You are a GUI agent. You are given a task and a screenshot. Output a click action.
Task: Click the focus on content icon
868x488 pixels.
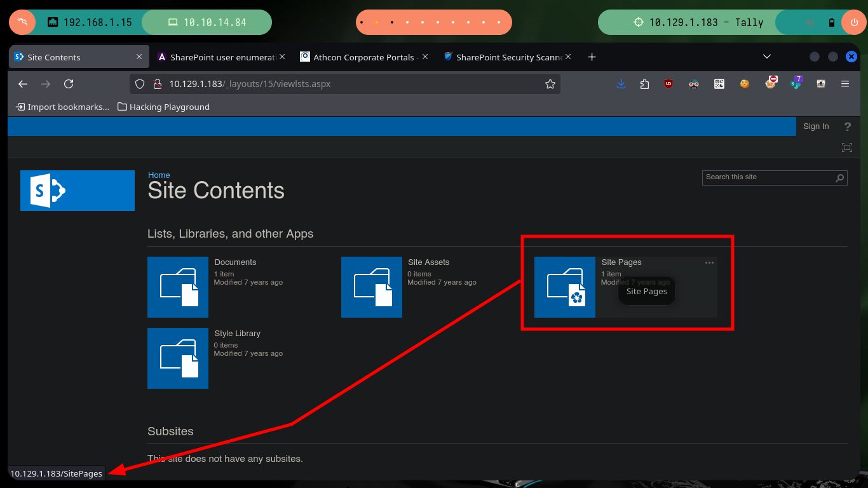point(847,147)
